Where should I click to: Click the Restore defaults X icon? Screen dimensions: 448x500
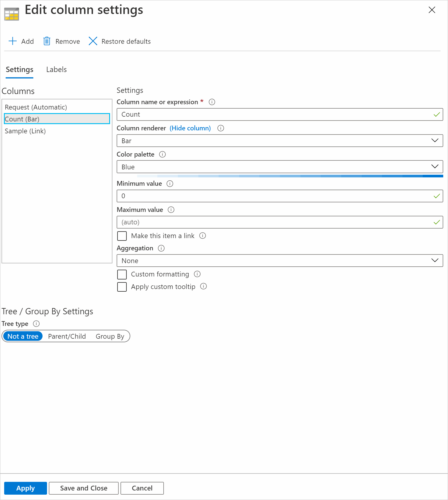pos(93,41)
